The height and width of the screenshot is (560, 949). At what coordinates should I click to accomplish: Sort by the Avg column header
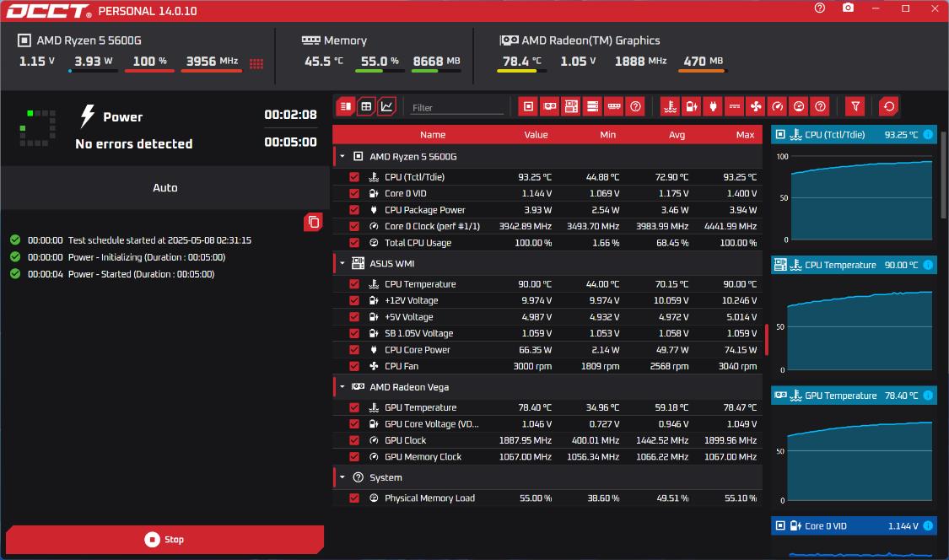677,134
